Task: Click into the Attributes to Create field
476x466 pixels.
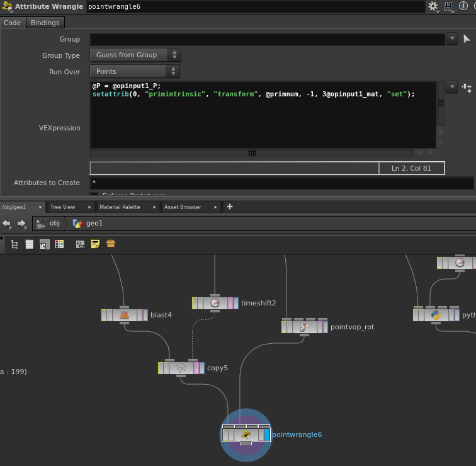Action: pyautogui.click(x=281, y=183)
